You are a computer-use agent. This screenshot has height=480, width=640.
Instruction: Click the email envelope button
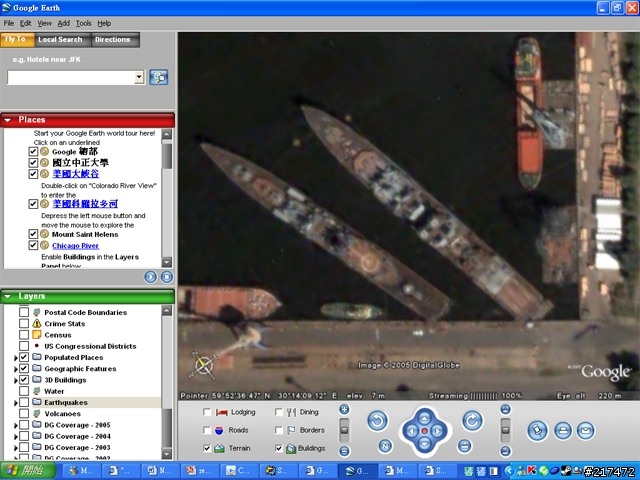[586, 431]
